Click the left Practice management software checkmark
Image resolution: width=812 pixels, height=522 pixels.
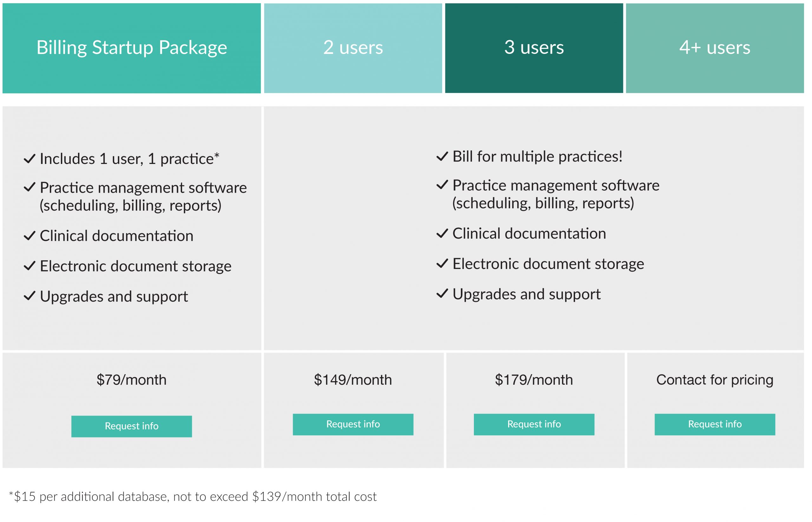click(30, 188)
